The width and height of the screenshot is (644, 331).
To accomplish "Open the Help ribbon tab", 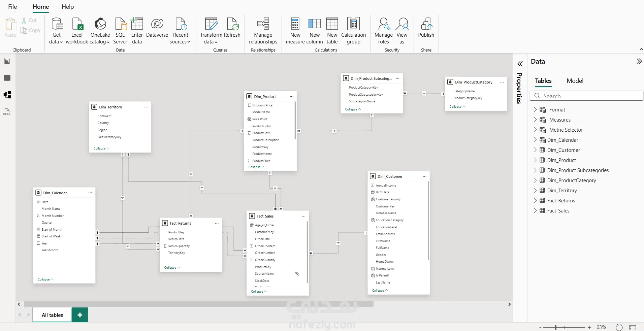I will [x=68, y=7].
